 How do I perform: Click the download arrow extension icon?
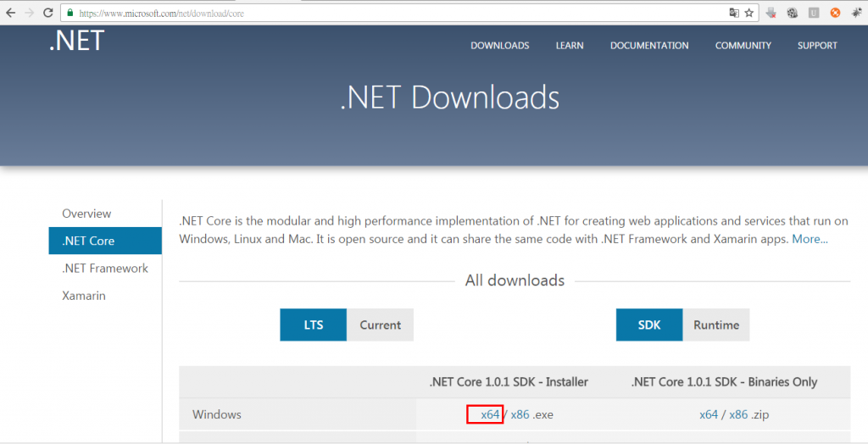pyautogui.click(x=771, y=13)
